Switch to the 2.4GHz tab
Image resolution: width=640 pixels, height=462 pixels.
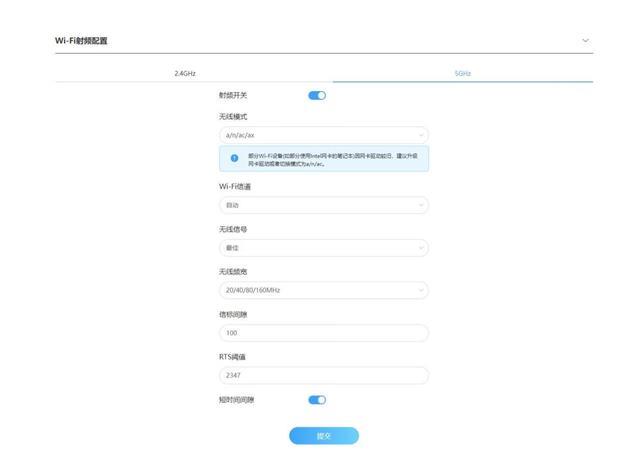pos(185,73)
